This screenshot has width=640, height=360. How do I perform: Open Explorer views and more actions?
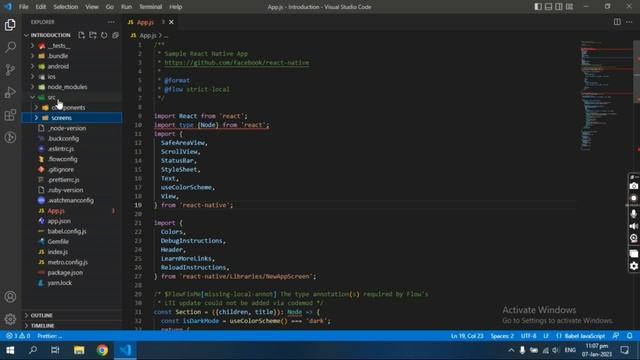(111, 22)
